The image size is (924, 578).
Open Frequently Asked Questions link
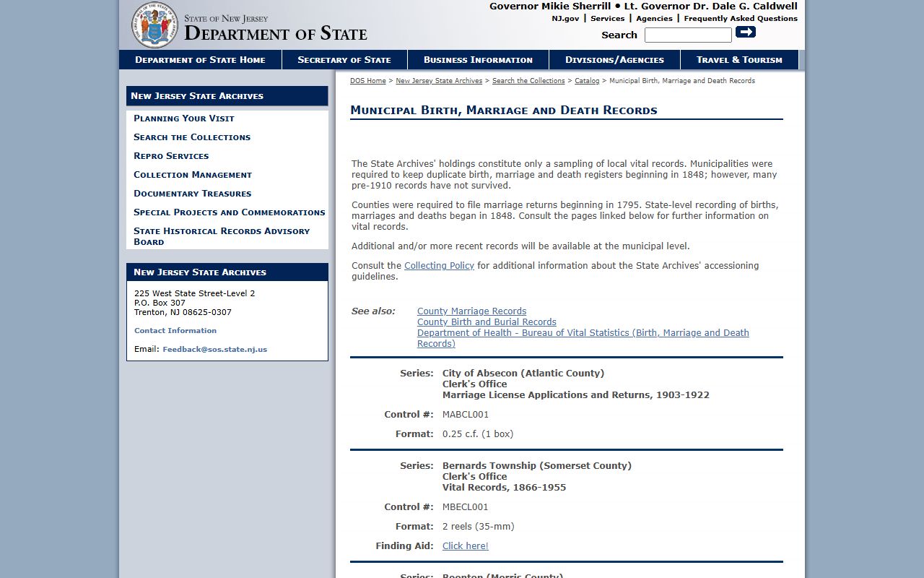click(x=741, y=19)
